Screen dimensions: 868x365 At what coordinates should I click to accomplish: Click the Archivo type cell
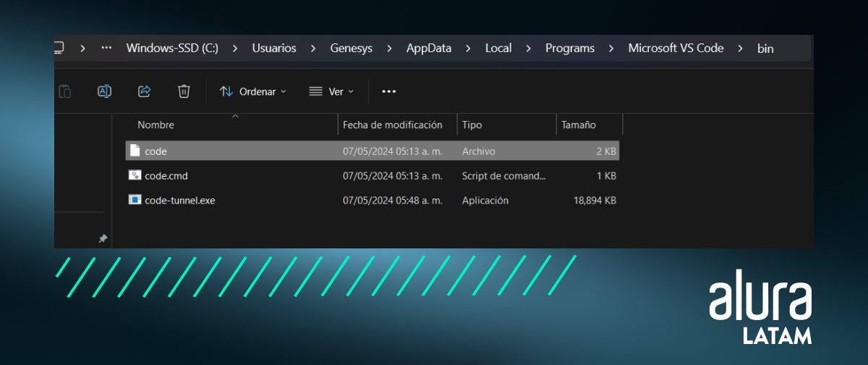click(479, 151)
